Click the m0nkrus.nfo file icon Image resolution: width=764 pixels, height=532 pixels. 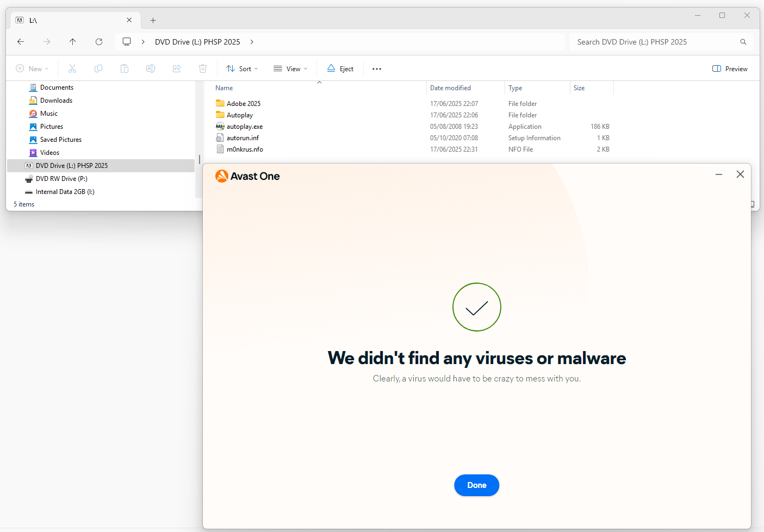[220, 149]
